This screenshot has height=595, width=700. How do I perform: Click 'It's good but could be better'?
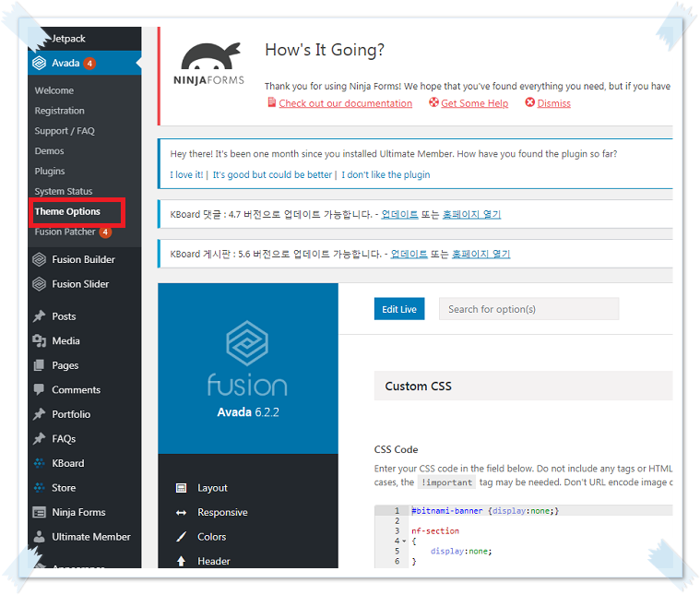coord(272,174)
